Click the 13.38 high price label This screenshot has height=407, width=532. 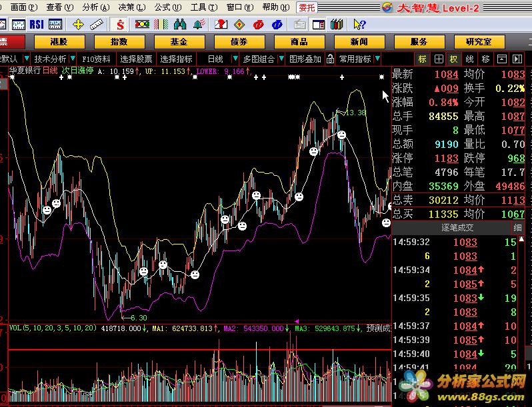pyautogui.click(x=355, y=113)
